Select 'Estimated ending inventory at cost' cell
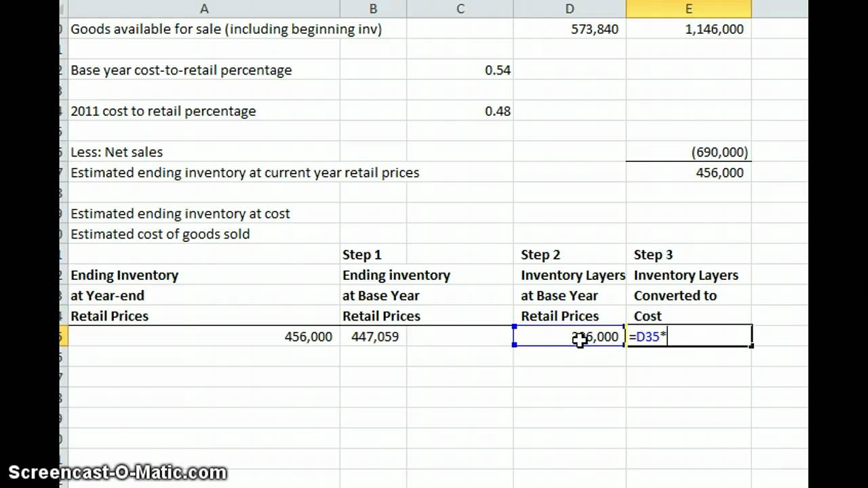 pos(203,213)
